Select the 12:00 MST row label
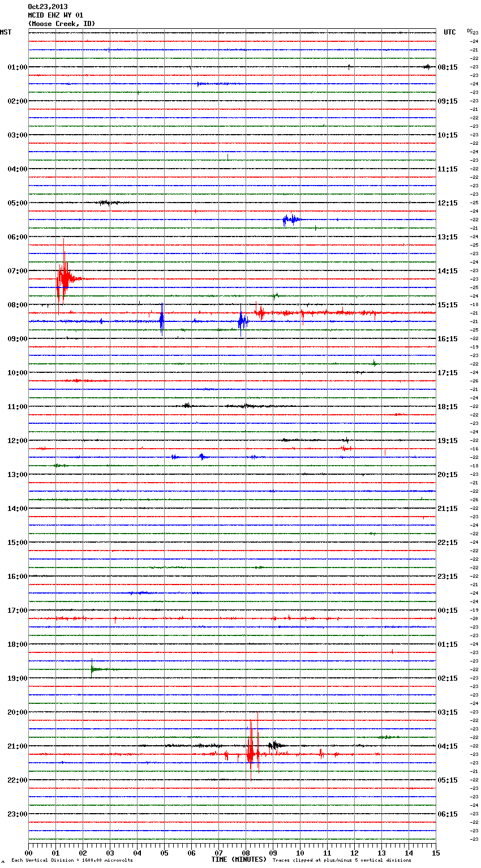The width and height of the screenshot is (481, 868). click(18, 441)
